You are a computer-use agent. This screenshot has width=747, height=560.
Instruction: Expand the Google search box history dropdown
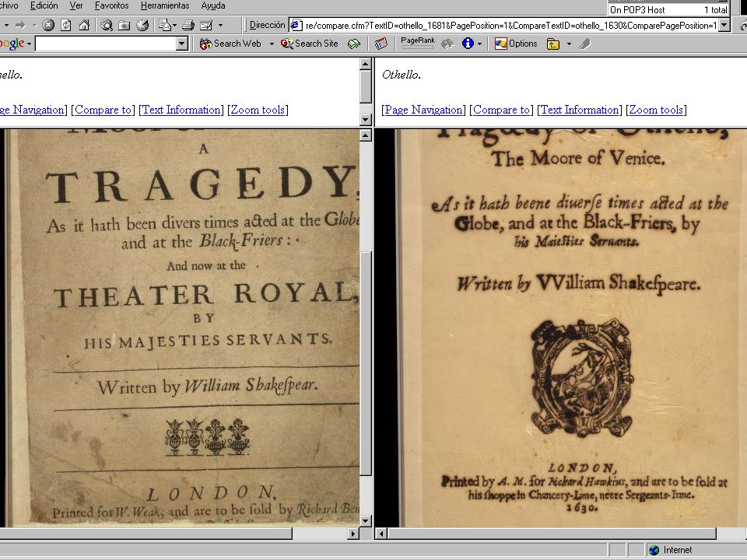tap(181, 44)
